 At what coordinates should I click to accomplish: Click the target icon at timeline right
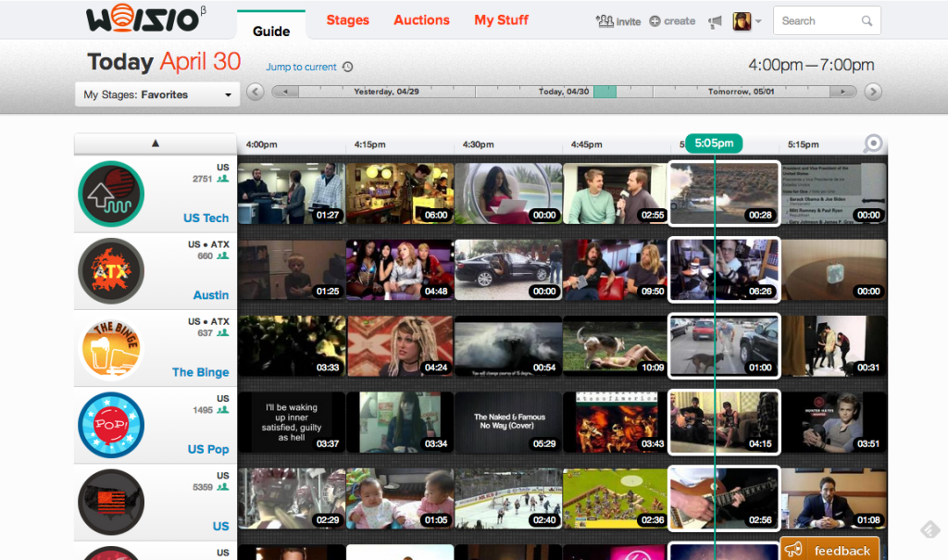point(872,143)
